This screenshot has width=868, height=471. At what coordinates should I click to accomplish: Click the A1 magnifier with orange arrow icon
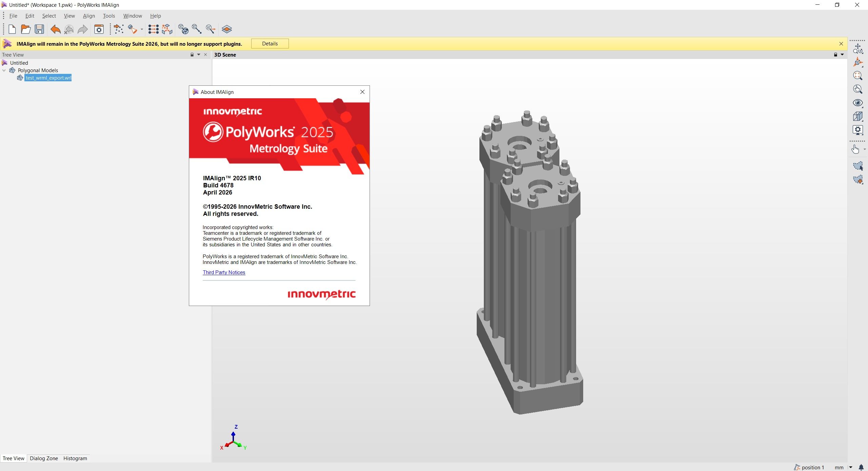coord(211,29)
